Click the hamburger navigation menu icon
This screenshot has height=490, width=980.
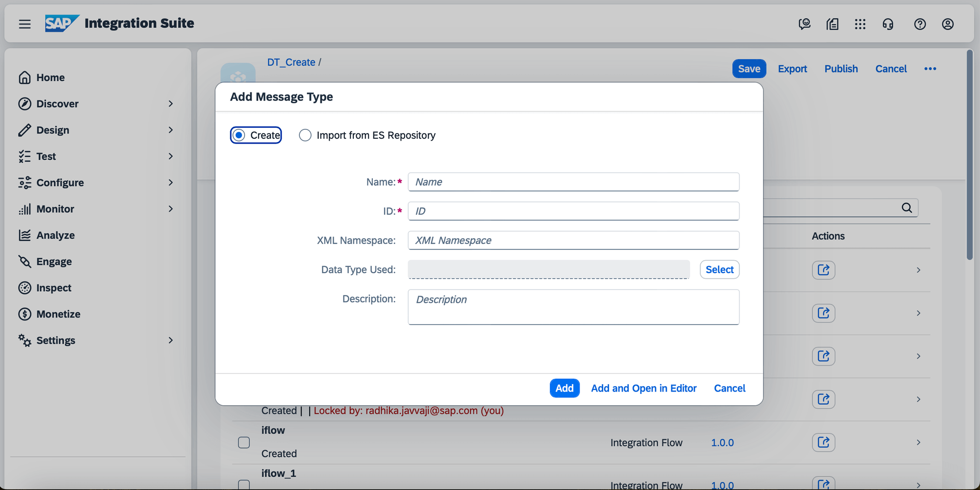[24, 24]
